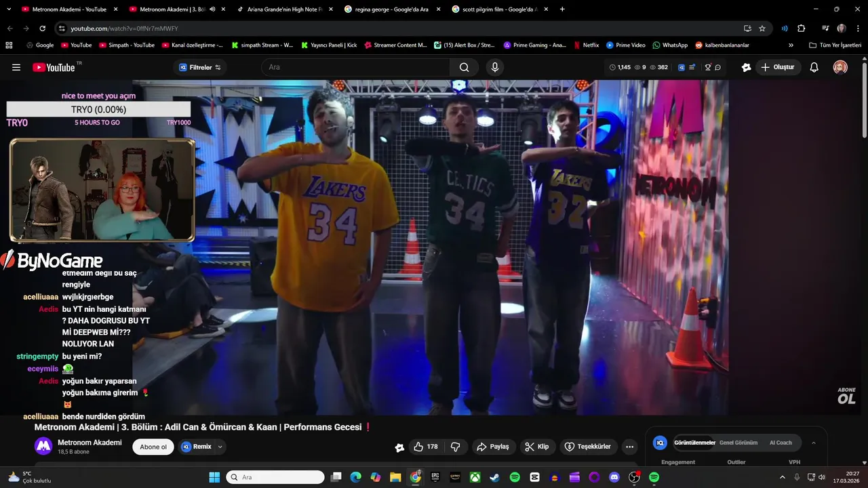Click the Klip clip button
This screenshot has height=488, width=868.
click(537, 447)
